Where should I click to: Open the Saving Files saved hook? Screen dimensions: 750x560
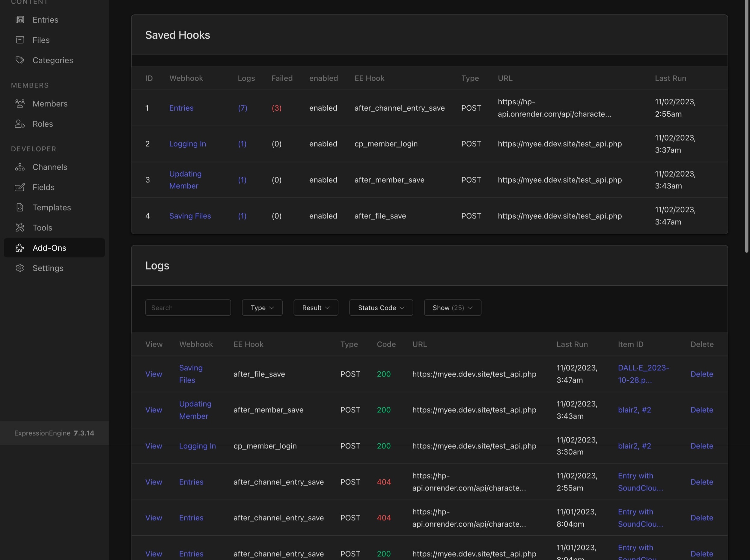coord(190,216)
